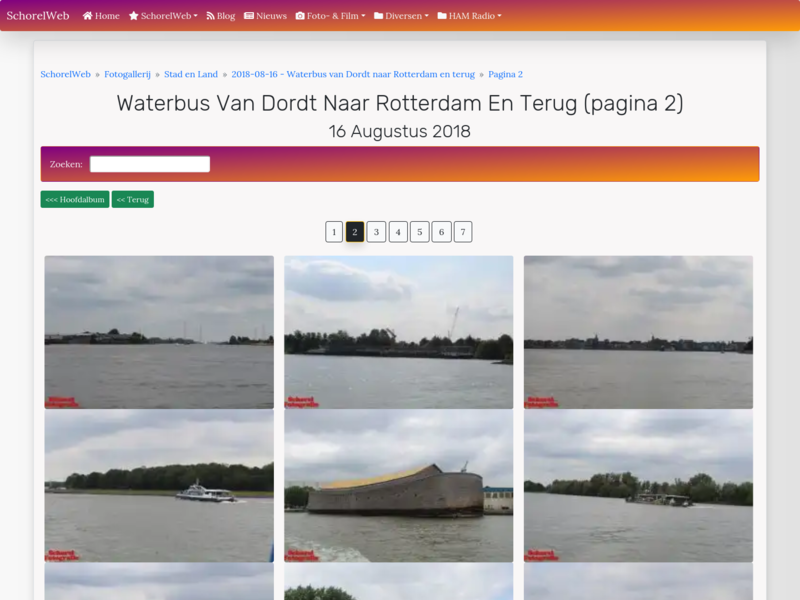Open photo of white ferry boat
Viewport: 800px width, 600px height.
pos(159,486)
